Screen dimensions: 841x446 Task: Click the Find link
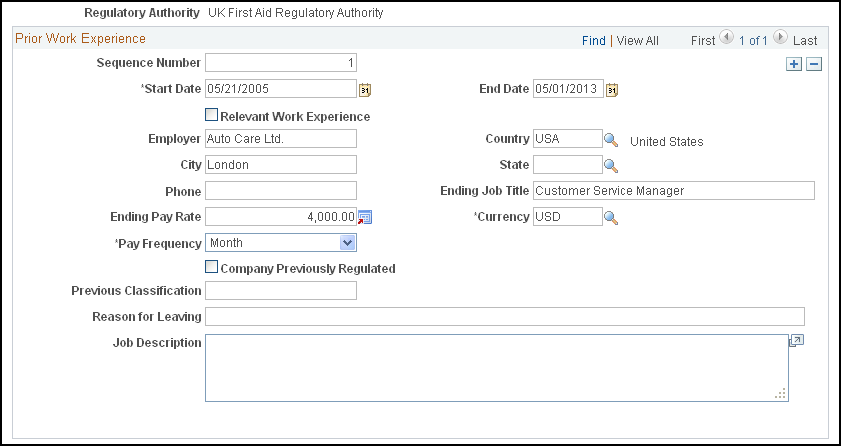point(594,41)
